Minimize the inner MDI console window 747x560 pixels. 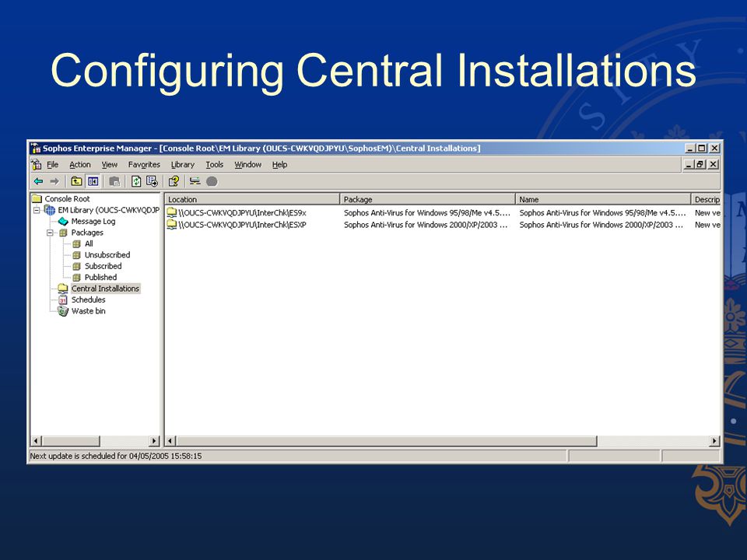click(x=689, y=164)
